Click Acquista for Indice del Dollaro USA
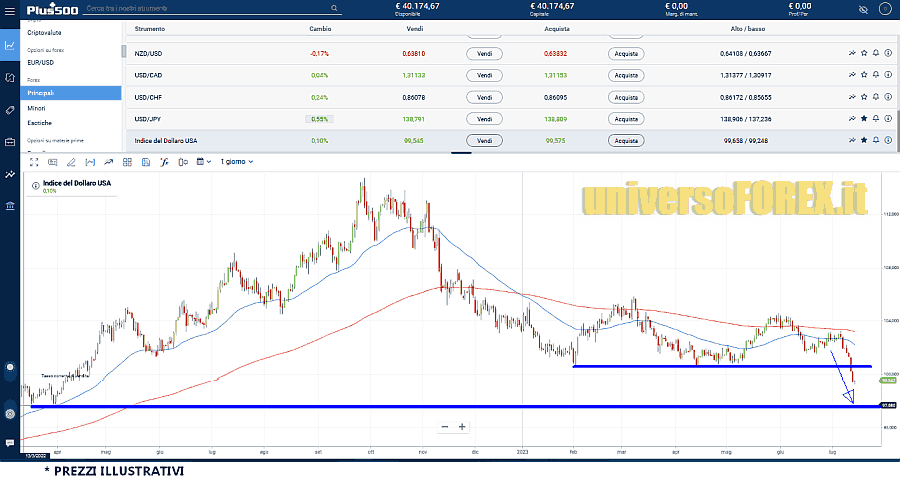 coord(626,141)
